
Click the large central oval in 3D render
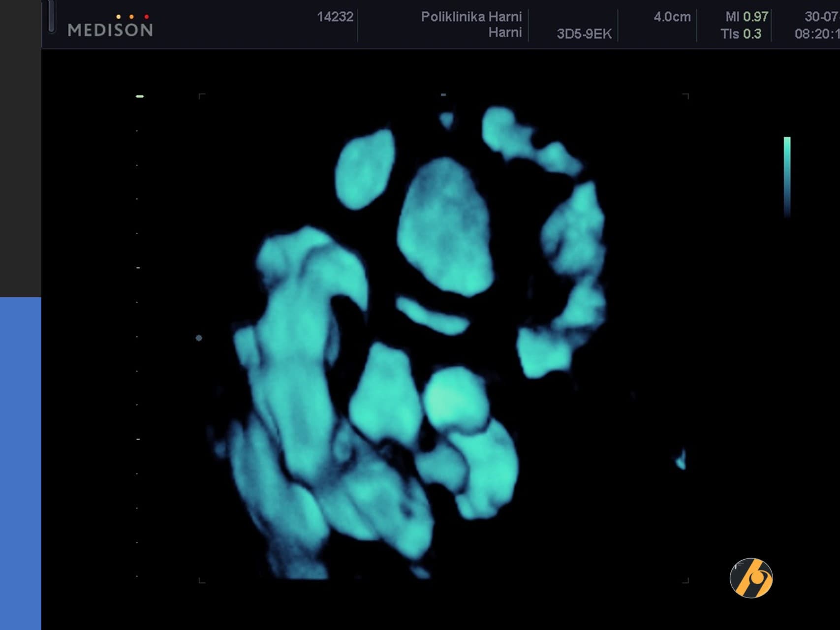(445, 226)
